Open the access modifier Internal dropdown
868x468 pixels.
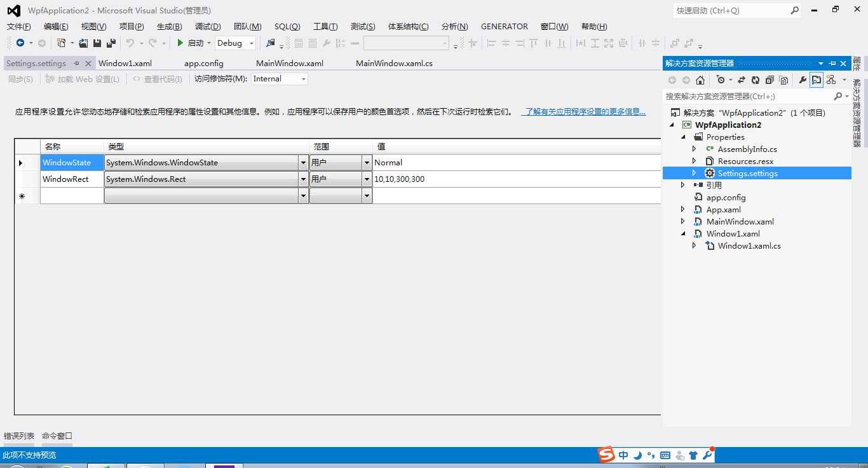303,79
